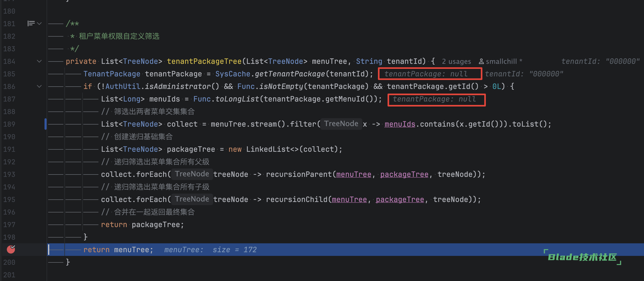Image resolution: width=644 pixels, height=281 pixels.
Task: Click the TreeNode hint in the recursionChild line
Action: [x=192, y=199]
